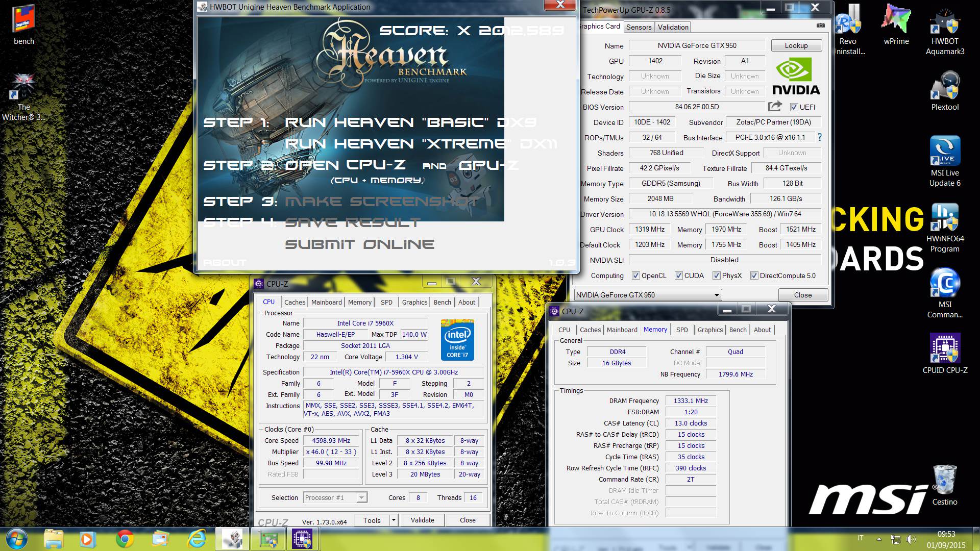Click the Driver Version field in GPU-Z

pyautogui.click(x=725, y=214)
